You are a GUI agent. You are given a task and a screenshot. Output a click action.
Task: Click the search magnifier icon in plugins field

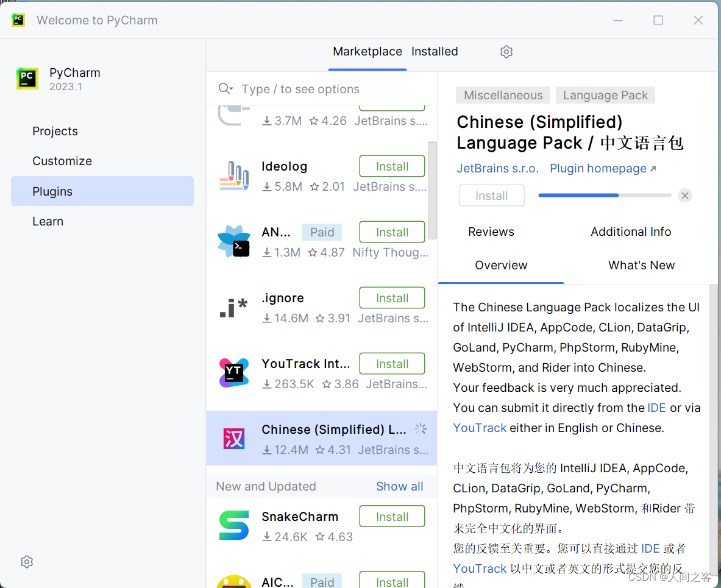point(226,88)
